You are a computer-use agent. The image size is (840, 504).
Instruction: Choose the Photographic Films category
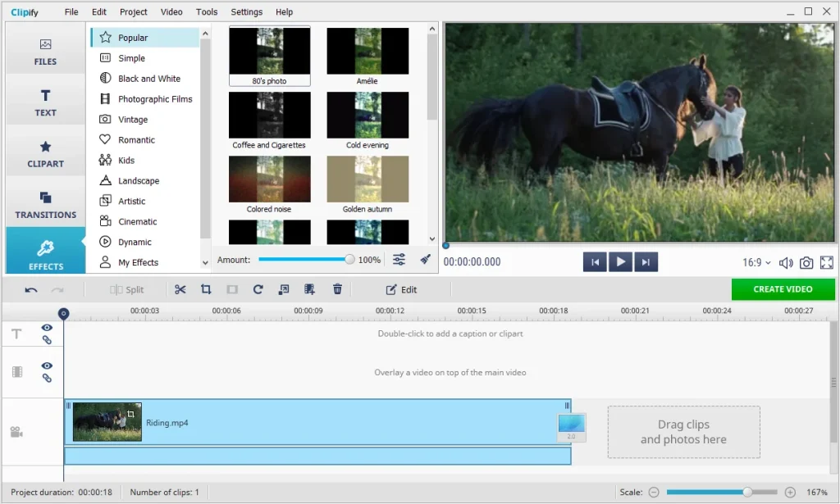click(145, 99)
